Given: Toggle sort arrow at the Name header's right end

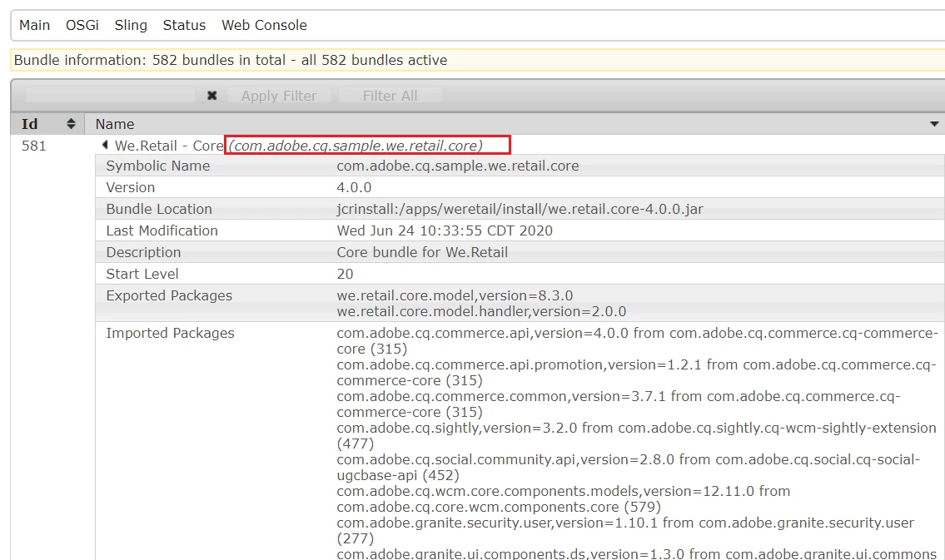Looking at the screenshot, I should (934, 124).
